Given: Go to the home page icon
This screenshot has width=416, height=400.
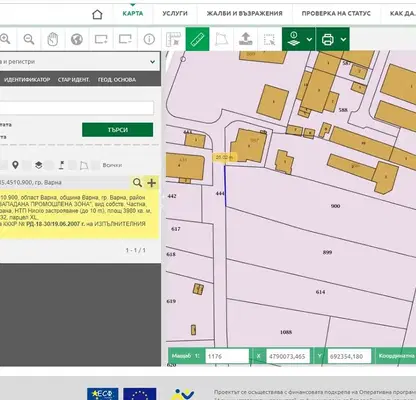Looking at the screenshot, I should [x=97, y=14].
